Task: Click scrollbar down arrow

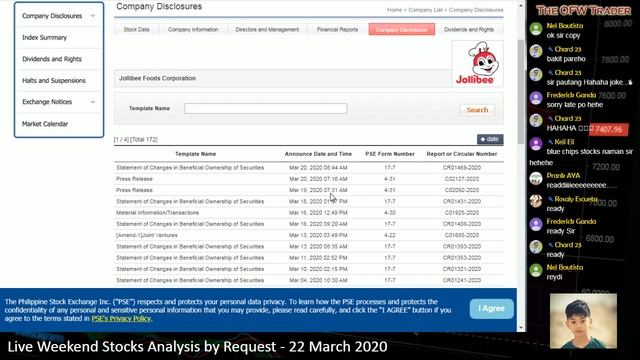Action: 521,328
